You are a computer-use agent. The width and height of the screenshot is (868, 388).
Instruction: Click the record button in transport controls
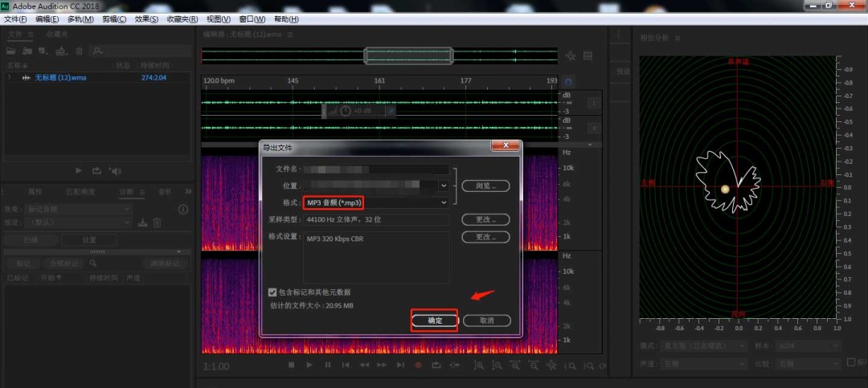[418, 365]
